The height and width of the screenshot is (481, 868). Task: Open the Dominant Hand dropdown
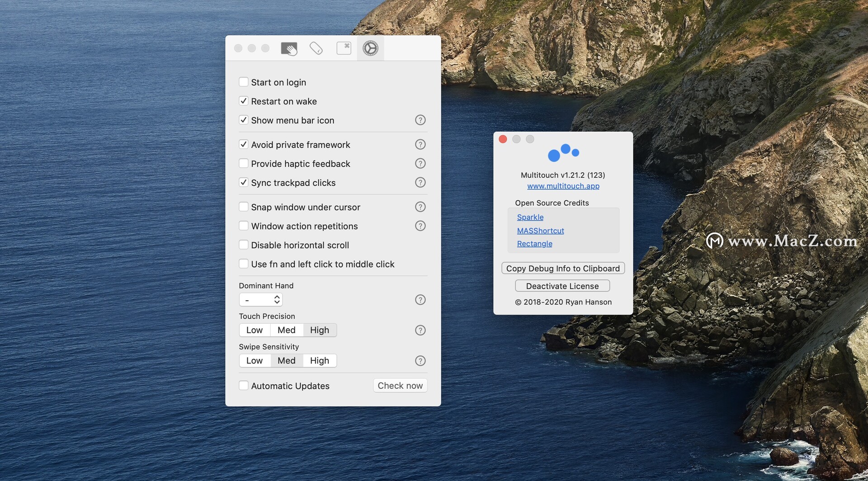click(x=261, y=300)
